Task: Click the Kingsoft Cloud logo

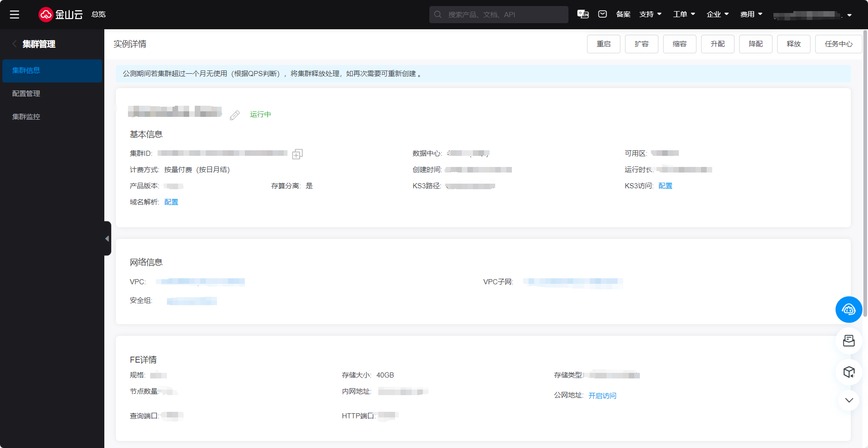Action: [60, 14]
